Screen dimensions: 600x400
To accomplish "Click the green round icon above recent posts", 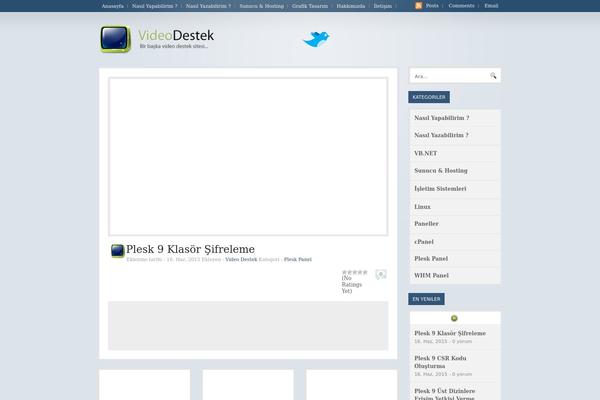I will coord(454,318).
